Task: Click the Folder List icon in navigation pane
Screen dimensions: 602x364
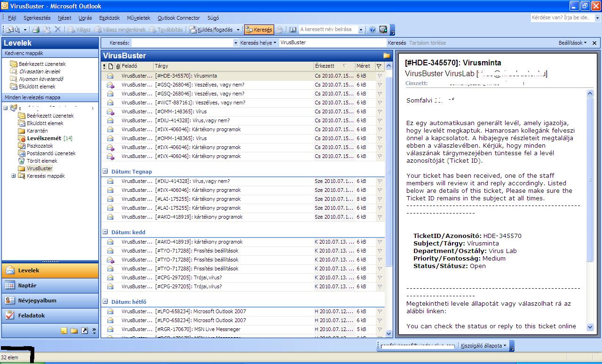Action: pyautogui.click(x=74, y=331)
